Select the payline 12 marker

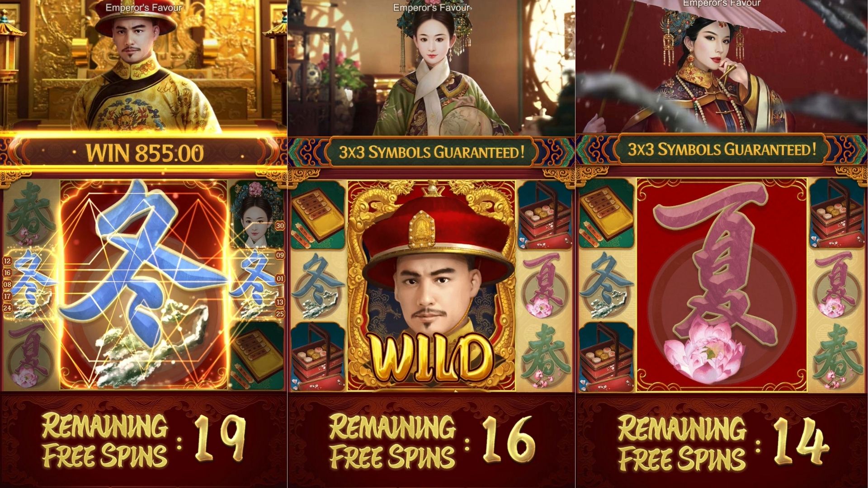(7, 261)
